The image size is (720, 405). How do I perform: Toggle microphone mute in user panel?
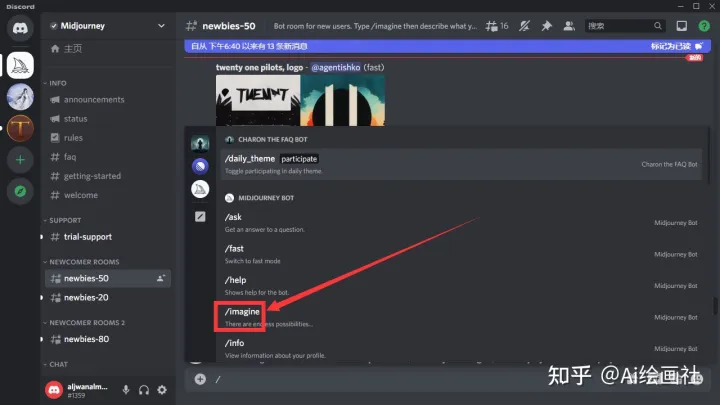[126, 389]
